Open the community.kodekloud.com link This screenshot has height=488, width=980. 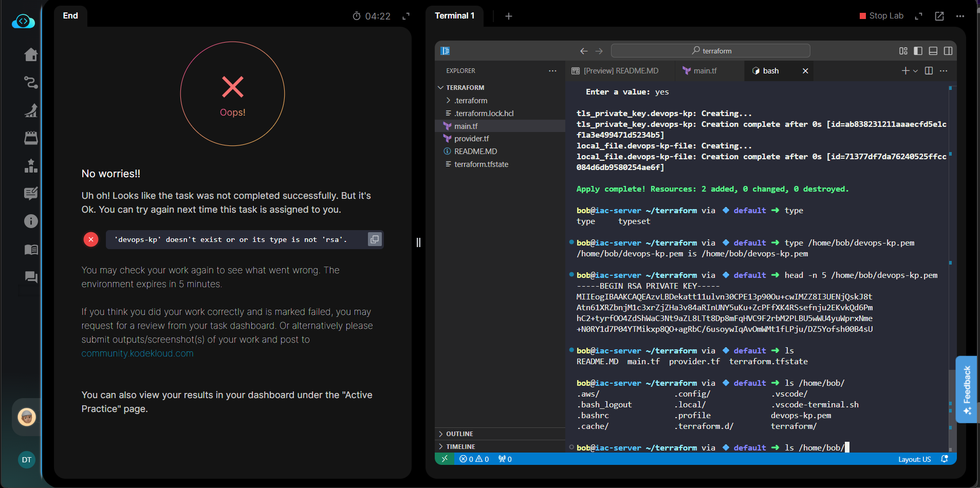pyautogui.click(x=137, y=353)
